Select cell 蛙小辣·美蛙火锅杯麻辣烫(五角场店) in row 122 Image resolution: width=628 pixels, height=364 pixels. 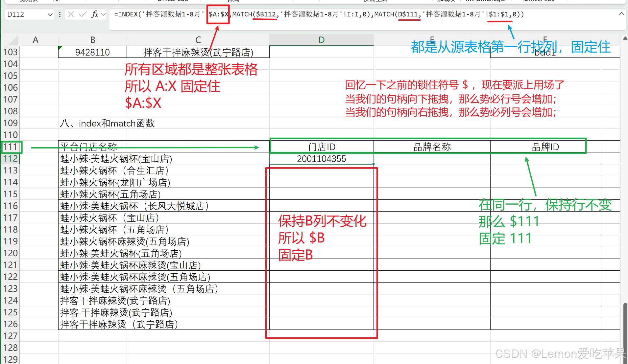[x=164, y=277]
